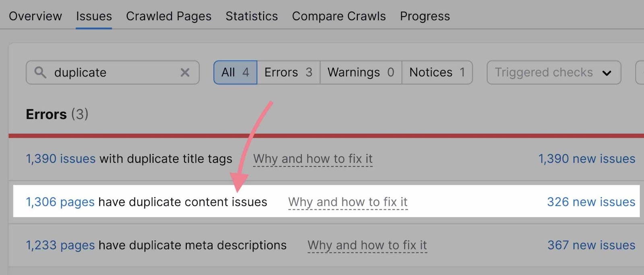Switch to the Overview tab
This screenshot has width=644, height=275.
[35, 16]
